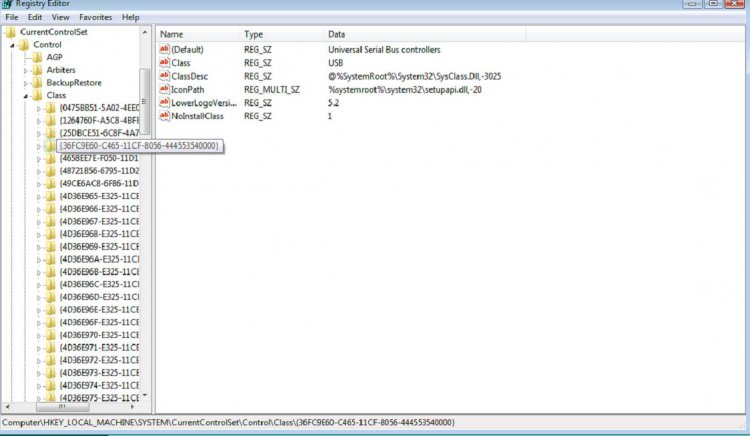Expand the BackupRestore tree node
Viewport: 750px width, 436px height.
point(25,84)
